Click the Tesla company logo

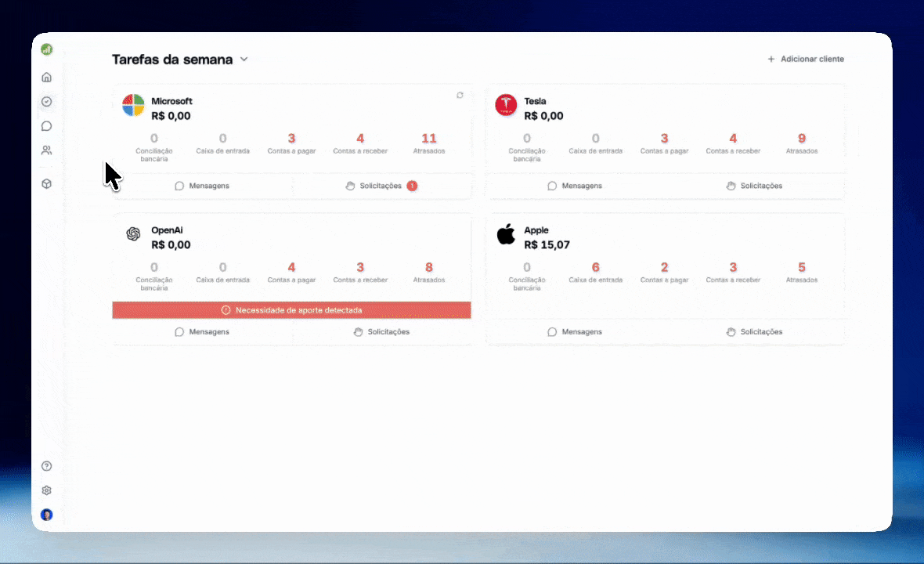(x=506, y=106)
